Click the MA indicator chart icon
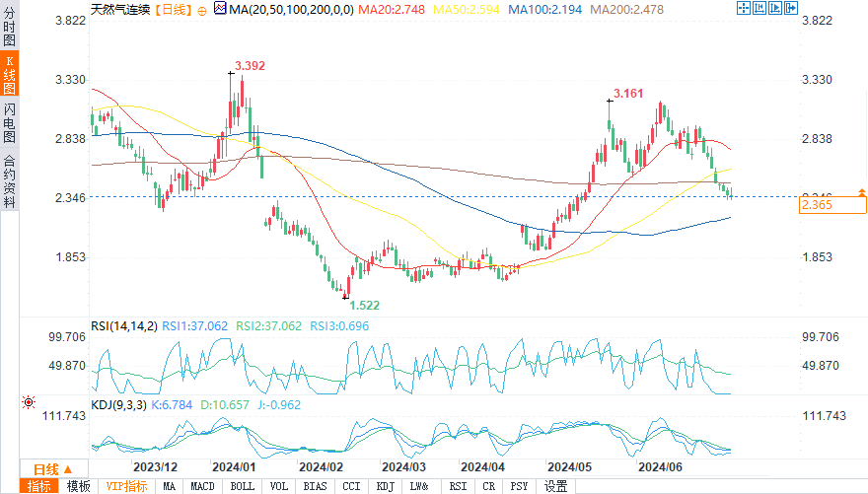Screen dimensions: 868x494 [x=219, y=10]
